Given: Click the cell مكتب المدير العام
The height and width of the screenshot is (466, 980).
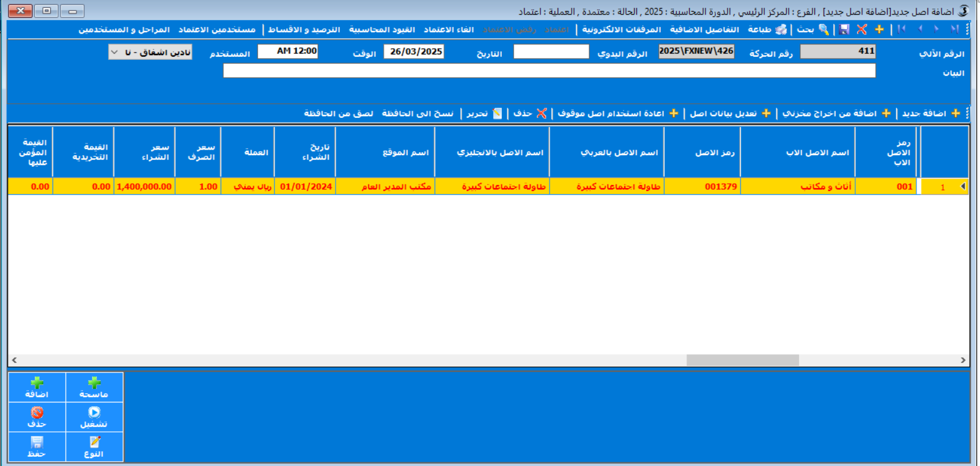Looking at the screenshot, I should click(x=385, y=186).
